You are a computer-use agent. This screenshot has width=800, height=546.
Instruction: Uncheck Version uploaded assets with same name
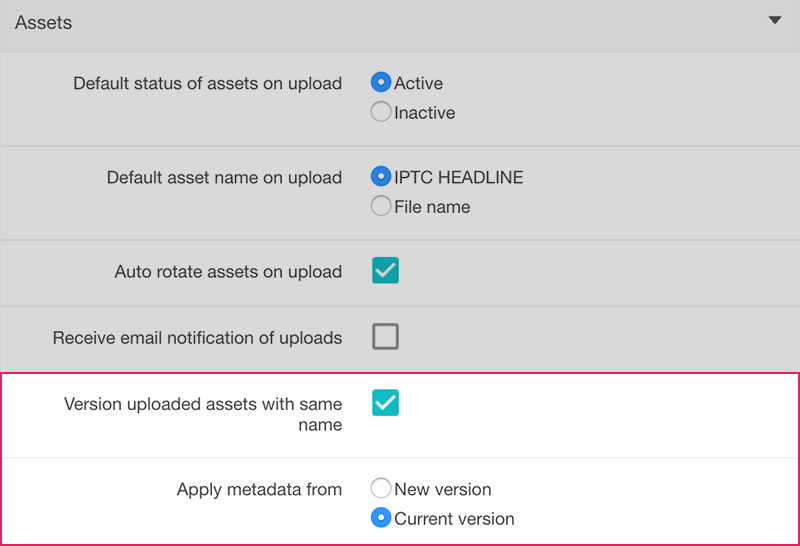point(385,403)
